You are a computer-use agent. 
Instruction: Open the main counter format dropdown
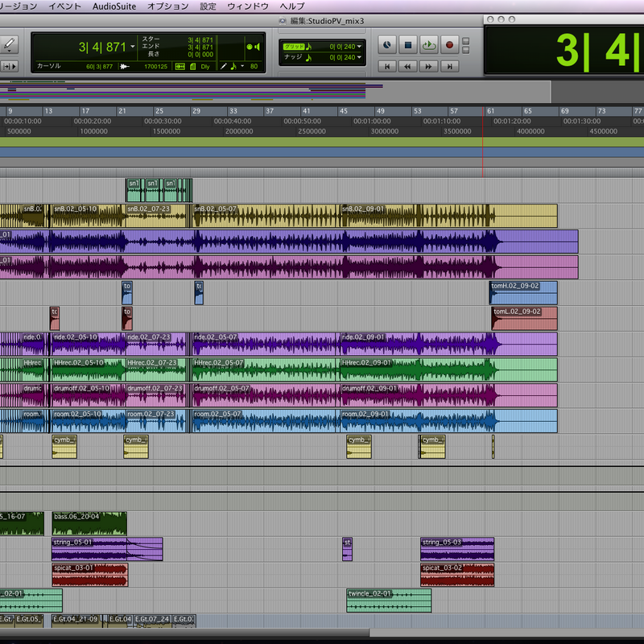[133, 47]
